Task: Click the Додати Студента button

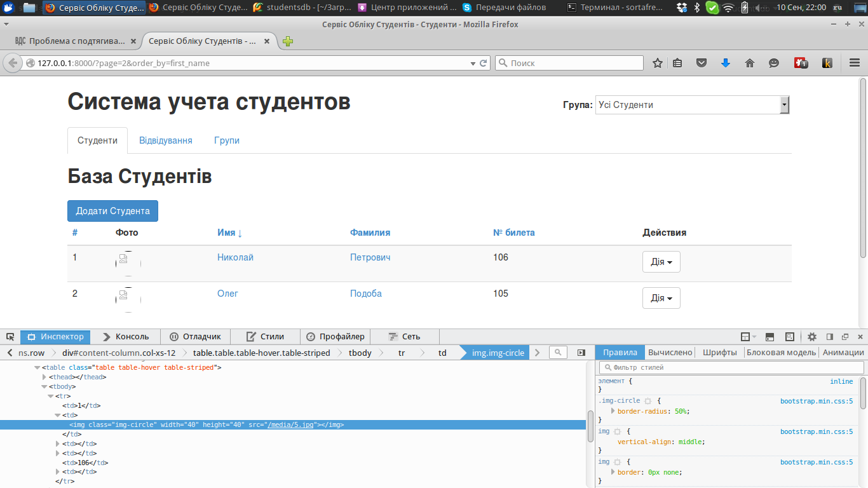Action: point(112,211)
